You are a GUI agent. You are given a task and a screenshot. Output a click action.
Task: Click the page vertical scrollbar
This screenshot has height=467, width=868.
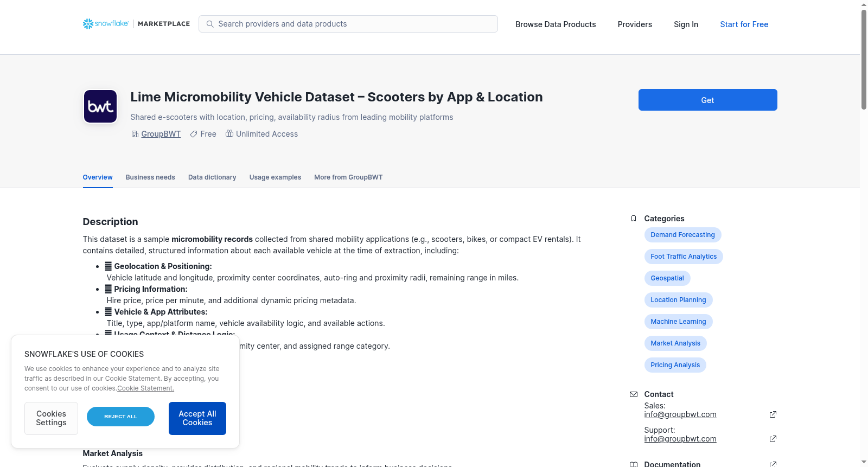click(864, 60)
